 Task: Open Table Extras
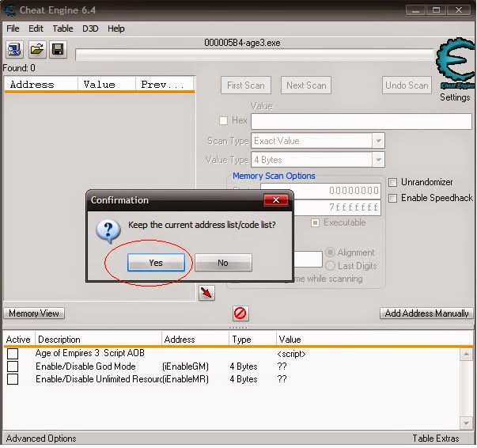pos(436,439)
